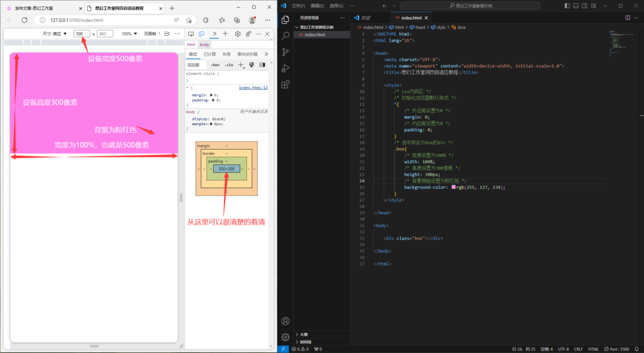Toggle :hov element state panel
The height and width of the screenshot is (353, 644).
215,65
